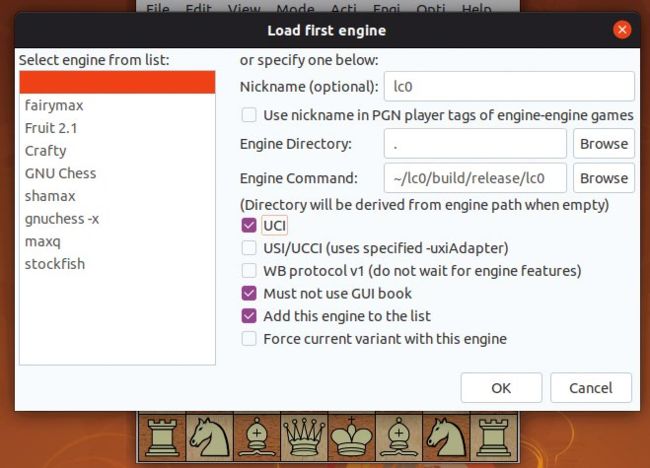Image resolution: width=650 pixels, height=468 pixels.
Task: Focus the Engine Command text field
Action: (x=475, y=179)
